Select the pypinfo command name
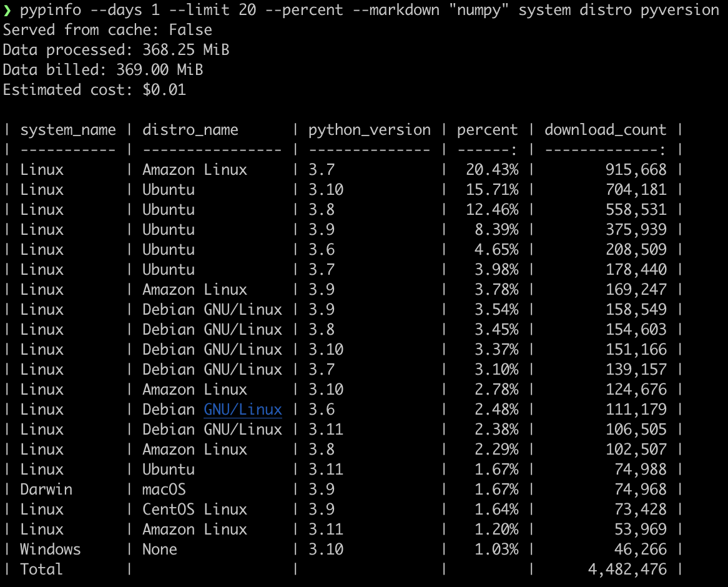This screenshot has width=728, height=587. pos(51,10)
